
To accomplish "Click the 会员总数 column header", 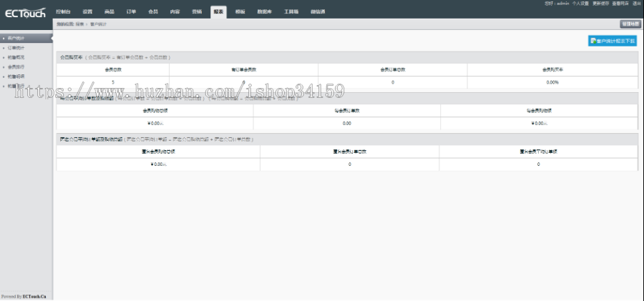I will click(113, 70).
